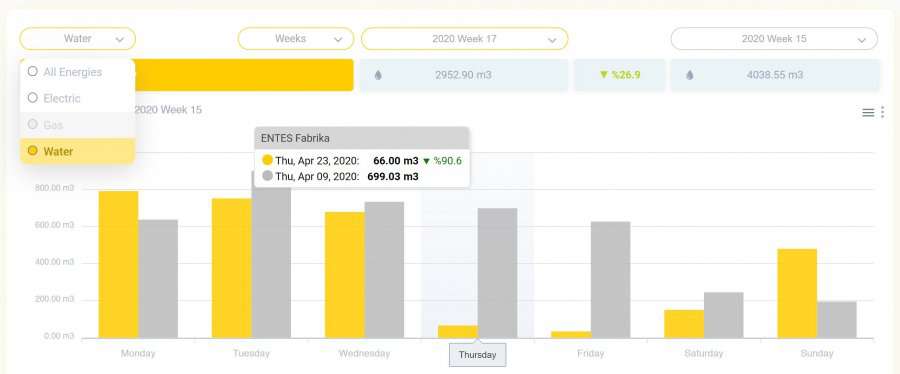Click the water drop icon beside 4038.55 m3

point(689,75)
